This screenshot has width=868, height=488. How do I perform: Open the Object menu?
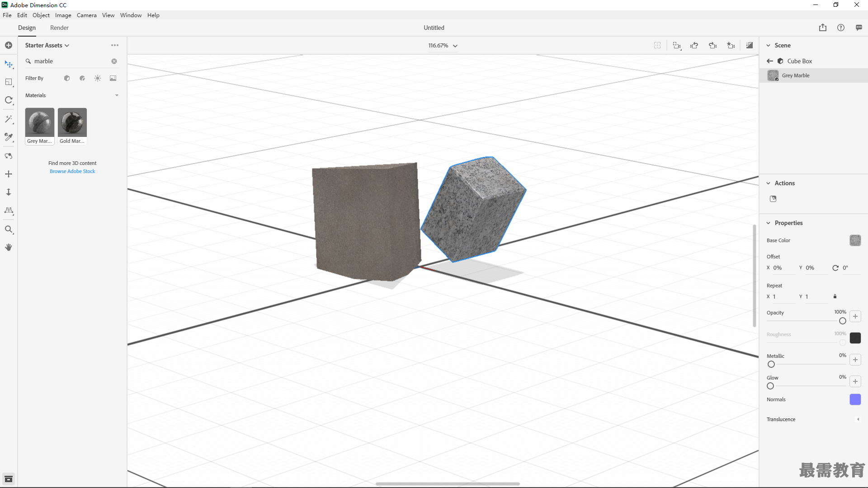pos(41,15)
